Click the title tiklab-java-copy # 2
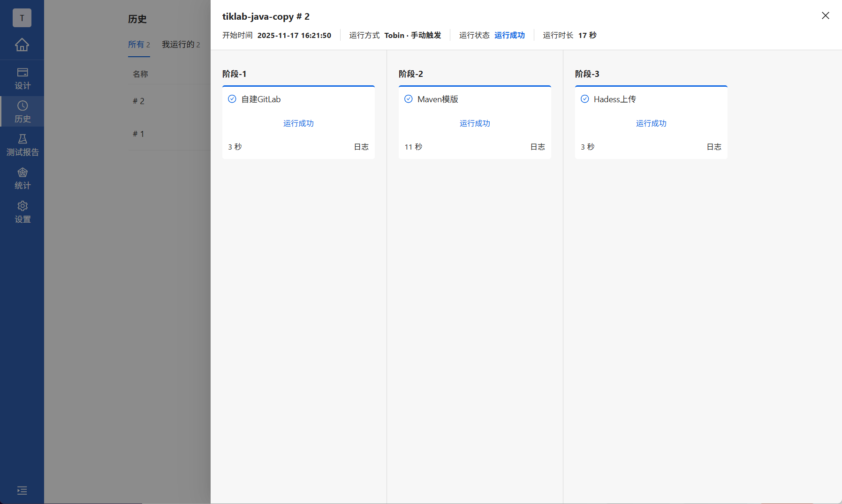This screenshot has height=504, width=842. click(x=266, y=16)
